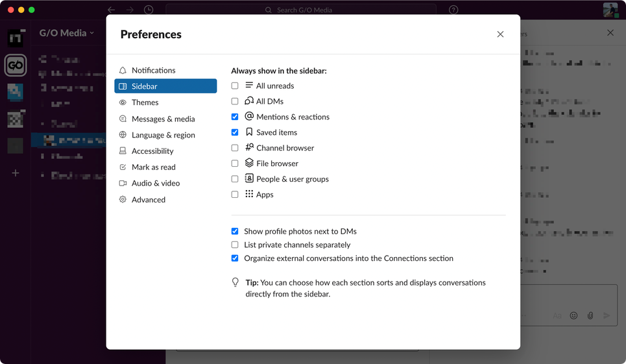626x364 pixels.
Task: Click the Search G/O Media field
Action: pos(301,10)
